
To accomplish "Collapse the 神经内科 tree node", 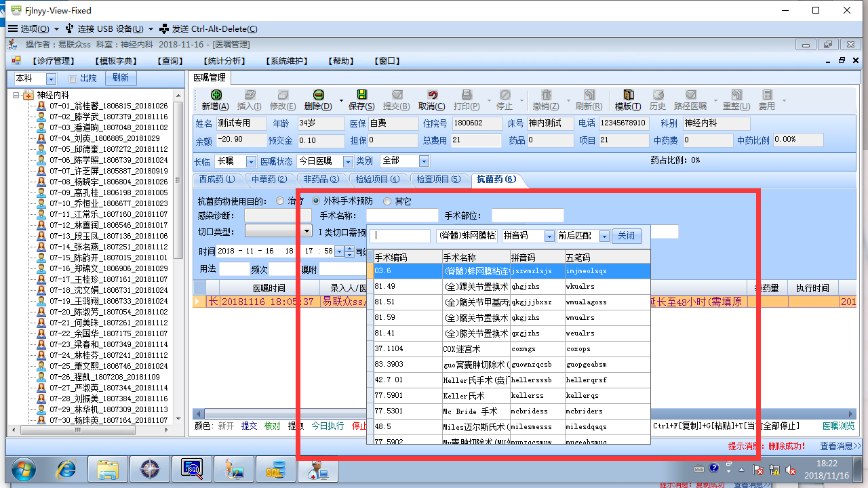I will point(17,95).
